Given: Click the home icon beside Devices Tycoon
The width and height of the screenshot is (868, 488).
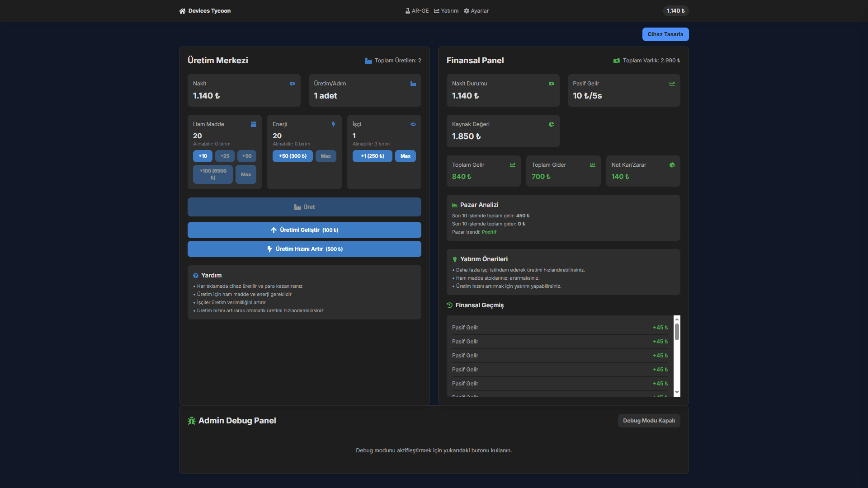Looking at the screenshot, I should click(182, 11).
